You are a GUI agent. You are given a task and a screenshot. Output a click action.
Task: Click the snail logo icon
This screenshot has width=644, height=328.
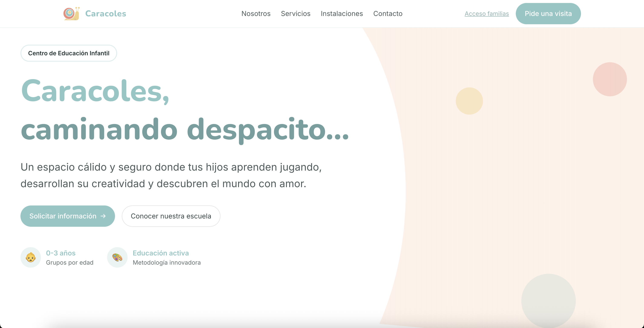point(72,13)
